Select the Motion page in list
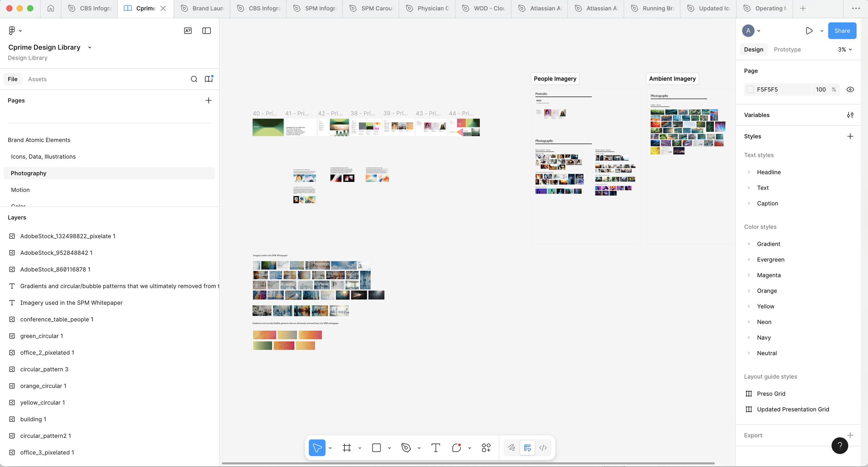The image size is (868, 467). click(20, 190)
